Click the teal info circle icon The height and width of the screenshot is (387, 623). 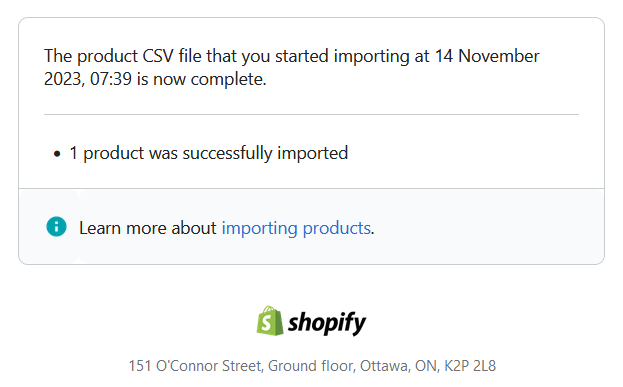coord(56,226)
